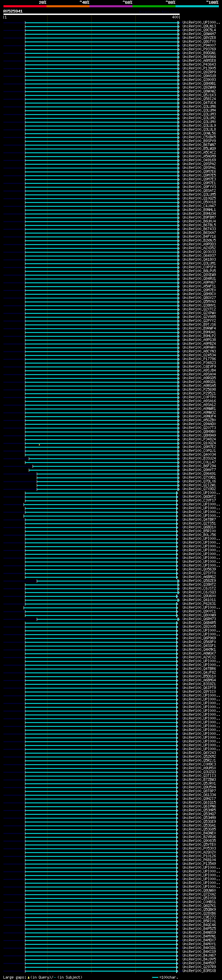The width and height of the screenshot is (222, 980).
Task: Select label UniRef100_A9NWR1
Action: coord(199,408)
